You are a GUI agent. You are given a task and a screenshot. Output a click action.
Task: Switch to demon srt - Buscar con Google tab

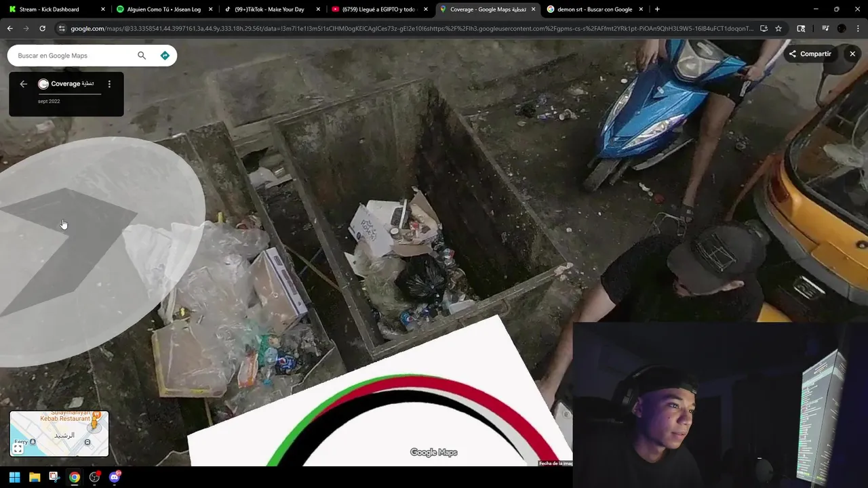pyautogui.click(x=593, y=9)
